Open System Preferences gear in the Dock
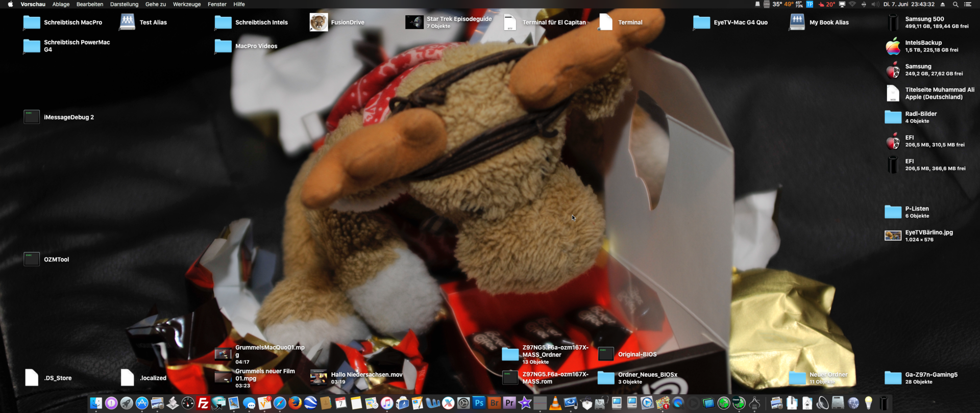980x413 pixels. pyautogui.click(x=463, y=403)
